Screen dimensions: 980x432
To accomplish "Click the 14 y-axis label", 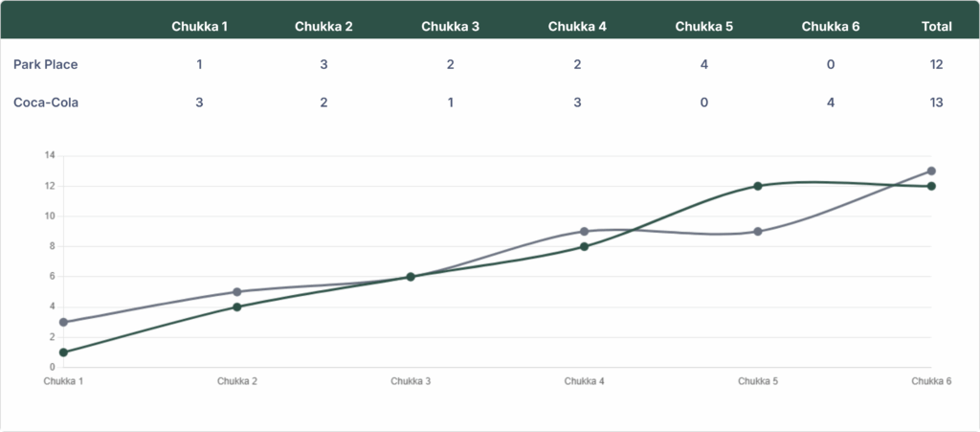I will click(x=50, y=155).
